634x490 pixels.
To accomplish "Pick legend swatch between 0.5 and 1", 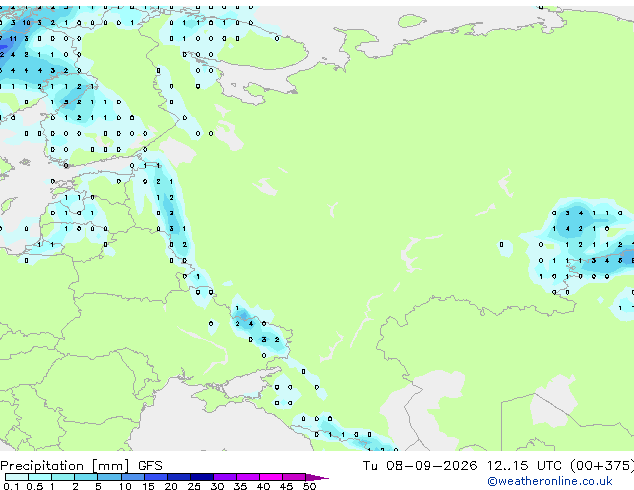I will [40, 477].
